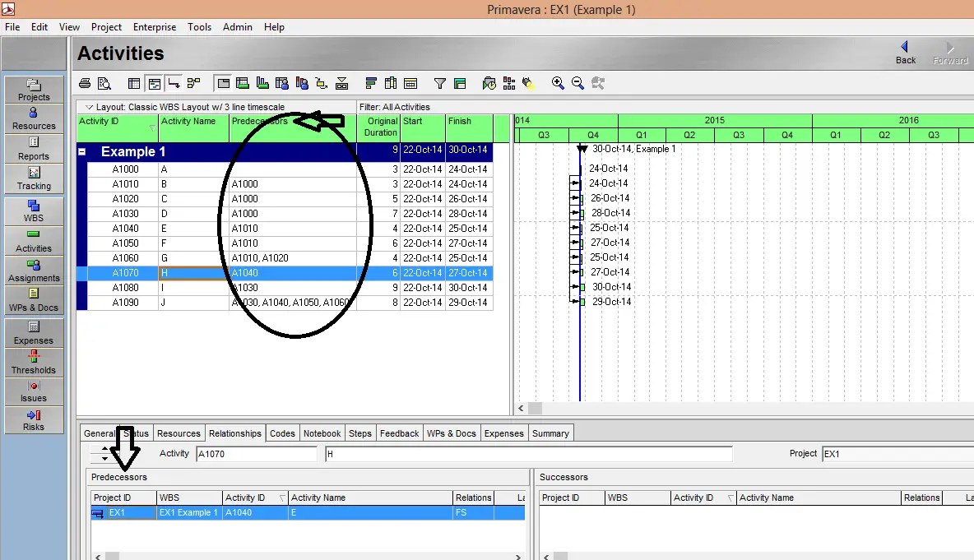
Task: Switch to the Notebook details tab
Action: coord(322,433)
